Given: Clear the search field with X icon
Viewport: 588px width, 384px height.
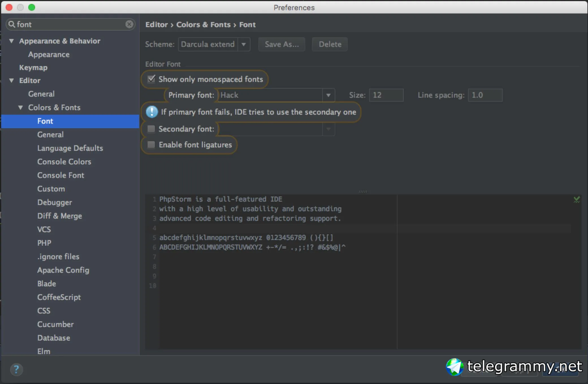Looking at the screenshot, I should tap(129, 24).
